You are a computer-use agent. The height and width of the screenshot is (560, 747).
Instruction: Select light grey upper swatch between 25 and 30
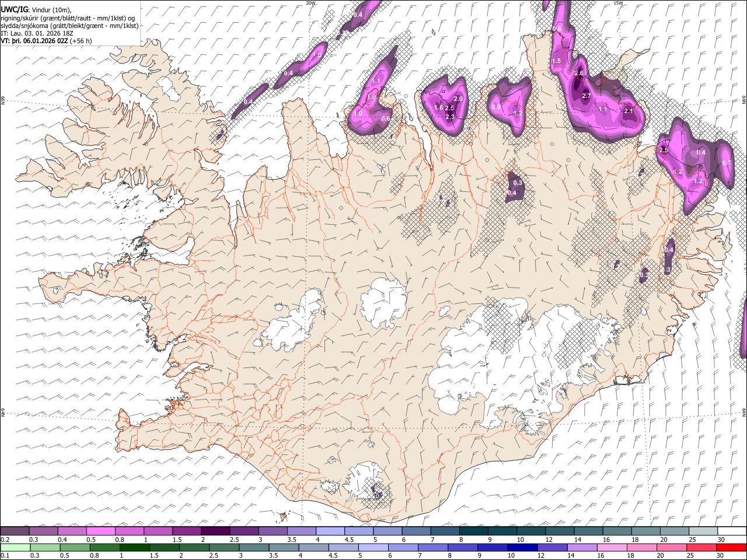tap(704, 531)
